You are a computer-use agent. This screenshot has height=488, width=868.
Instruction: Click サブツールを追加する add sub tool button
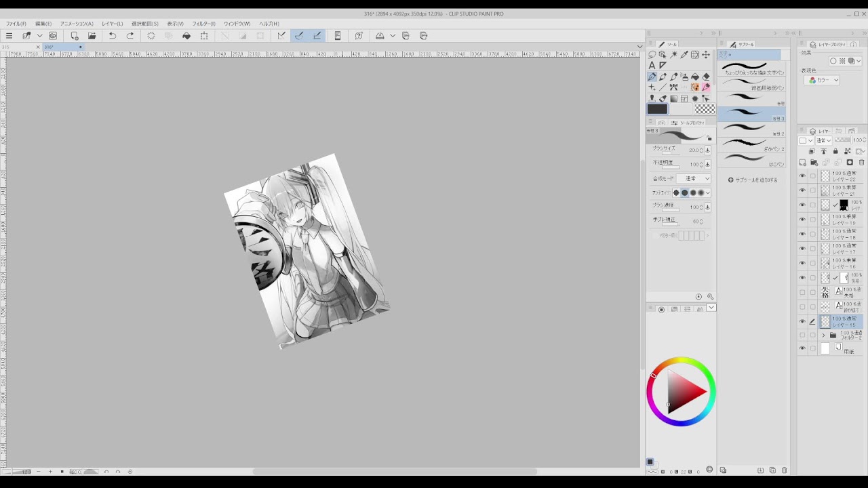(x=753, y=180)
